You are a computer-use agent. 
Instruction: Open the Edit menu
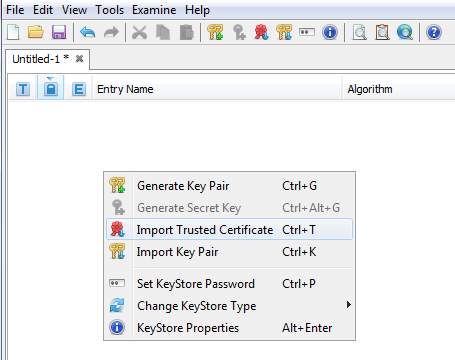click(43, 10)
